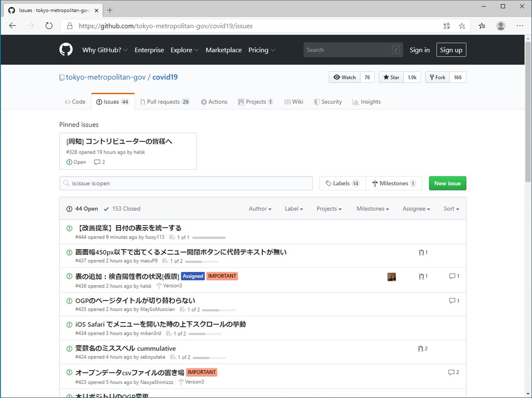This screenshot has width=532, height=398.
Task: Click the comment bubble icon on issue #435
Action: pyautogui.click(x=451, y=300)
